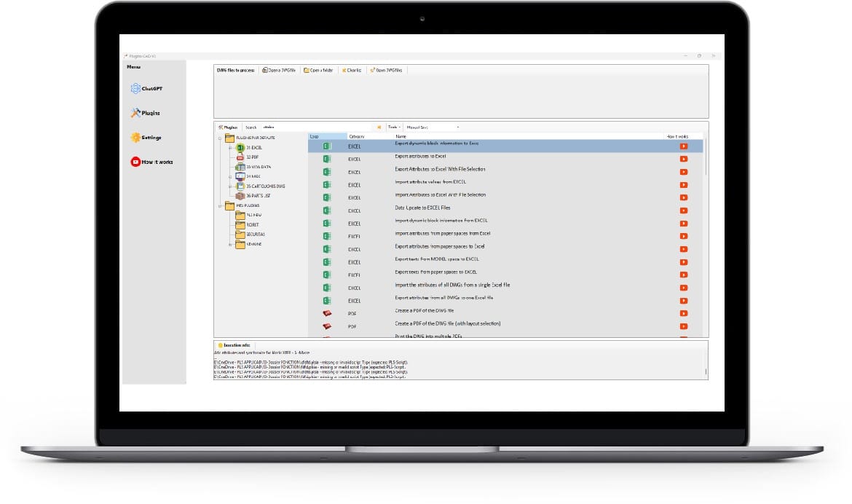Collapse the MES PLUGINS tree folder

(x=220, y=206)
